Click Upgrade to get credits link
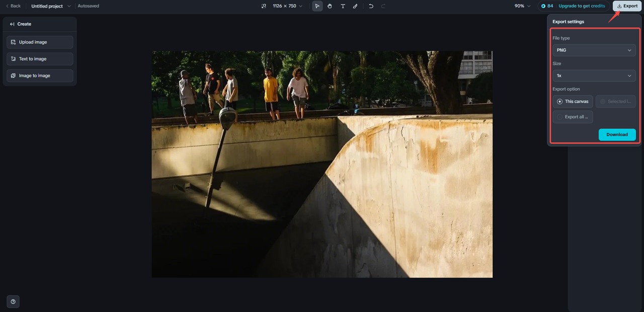The image size is (644, 312). tap(582, 6)
